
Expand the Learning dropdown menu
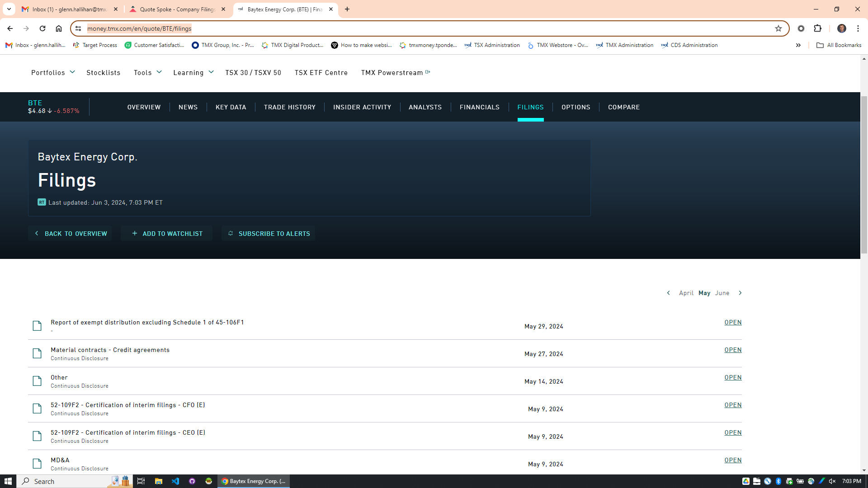point(193,72)
